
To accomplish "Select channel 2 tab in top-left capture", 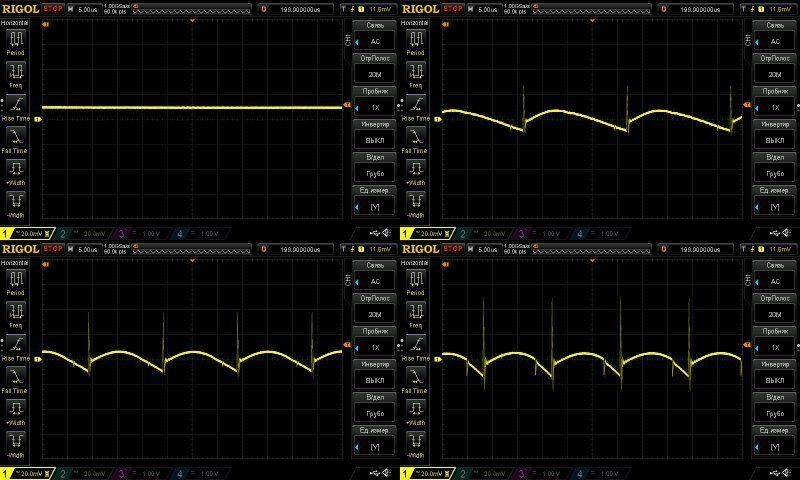I will click(x=84, y=234).
